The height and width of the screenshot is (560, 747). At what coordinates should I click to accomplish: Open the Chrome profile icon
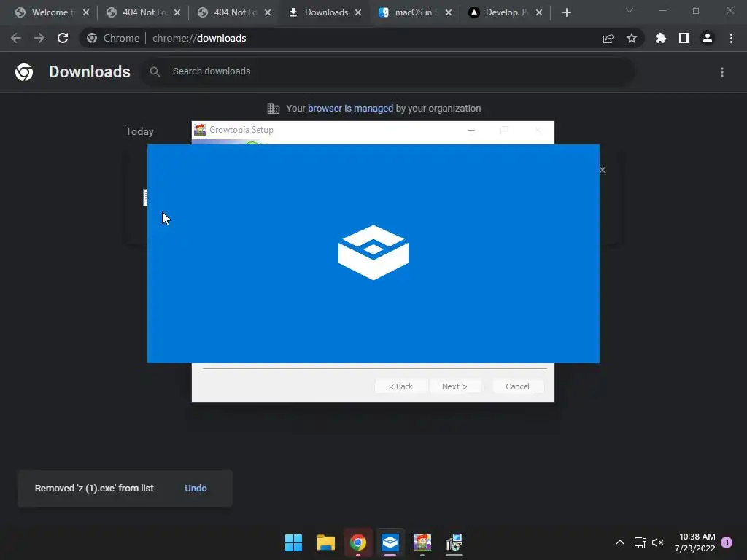pyautogui.click(x=708, y=38)
